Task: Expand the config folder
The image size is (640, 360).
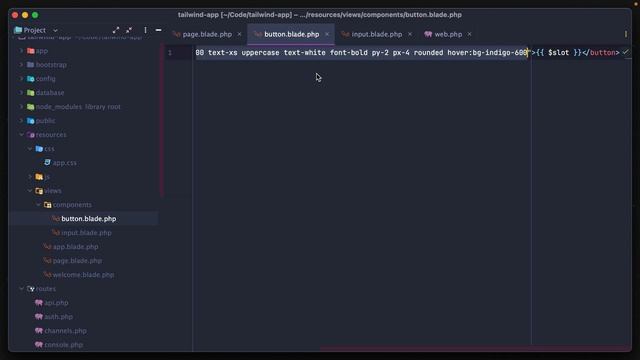Action: [x=21, y=78]
